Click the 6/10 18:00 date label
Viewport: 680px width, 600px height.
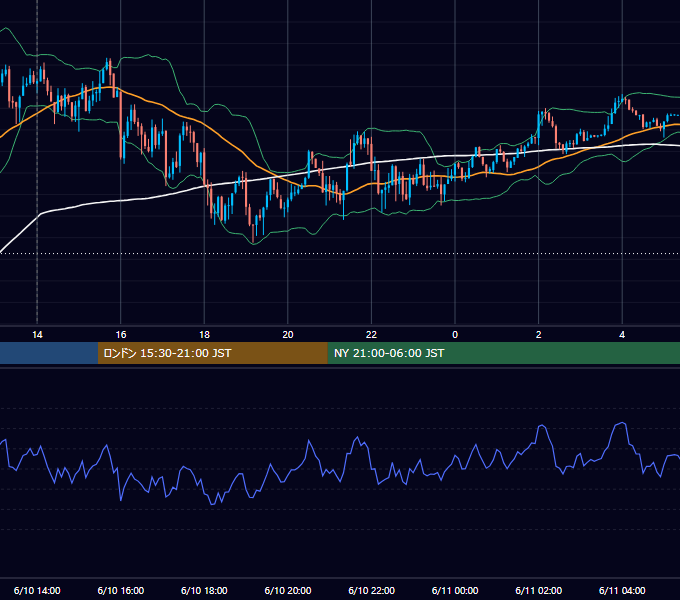point(204,590)
